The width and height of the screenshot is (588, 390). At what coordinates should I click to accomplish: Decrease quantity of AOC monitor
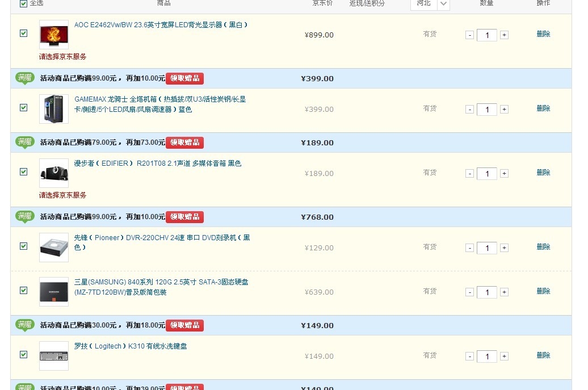469,35
